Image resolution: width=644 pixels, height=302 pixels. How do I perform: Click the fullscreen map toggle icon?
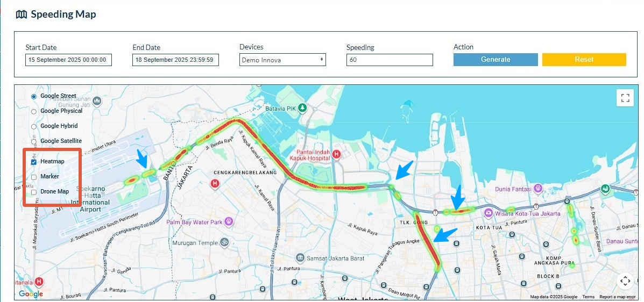pos(625,98)
